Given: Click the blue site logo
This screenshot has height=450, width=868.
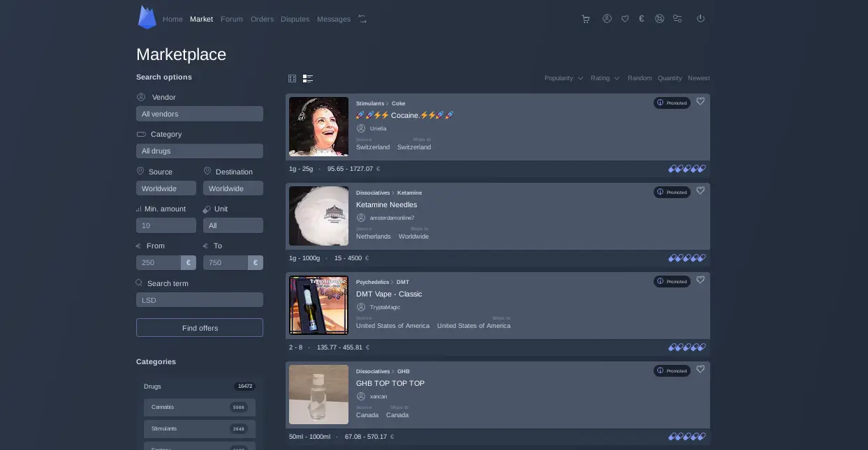Looking at the screenshot, I should click(147, 17).
